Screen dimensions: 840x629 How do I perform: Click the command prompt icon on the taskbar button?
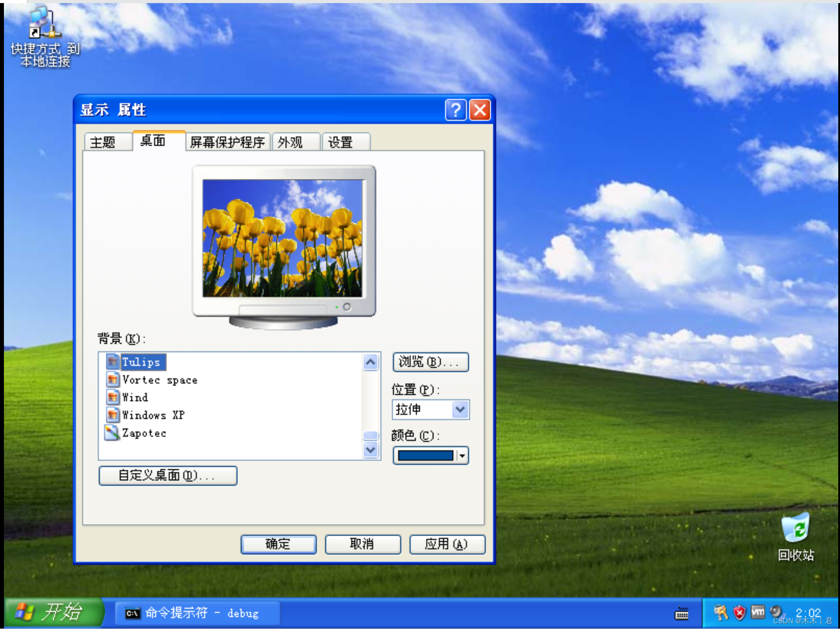[x=133, y=613]
